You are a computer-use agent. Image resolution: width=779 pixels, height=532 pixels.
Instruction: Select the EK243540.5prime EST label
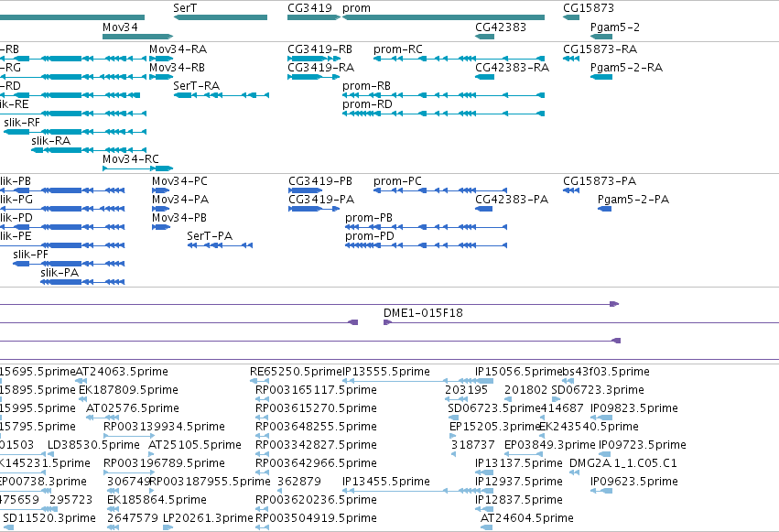pyautogui.click(x=589, y=426)
